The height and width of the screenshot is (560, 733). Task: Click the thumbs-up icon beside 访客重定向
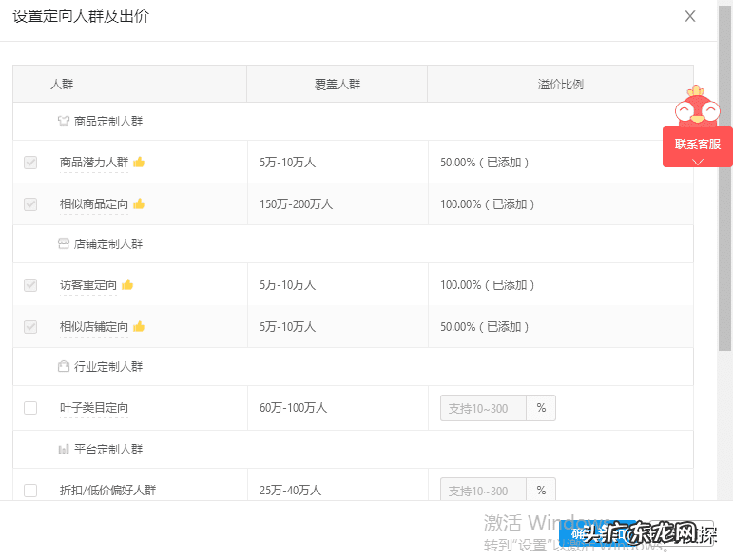tap(127, 284)
